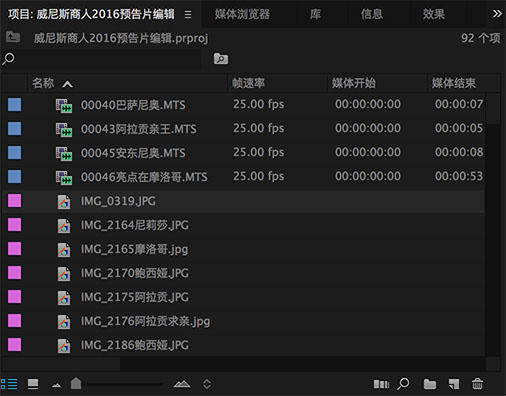Viewport: 506px width, 396px height.
Task: Click still image icon of IMG_0319.JPG
Action: click(64, 202)
